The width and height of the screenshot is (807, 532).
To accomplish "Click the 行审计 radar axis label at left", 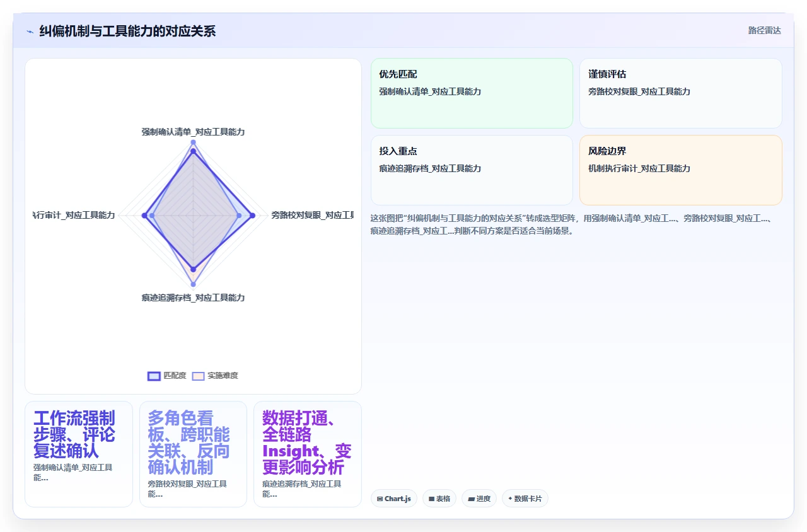I will click(74, 215).
